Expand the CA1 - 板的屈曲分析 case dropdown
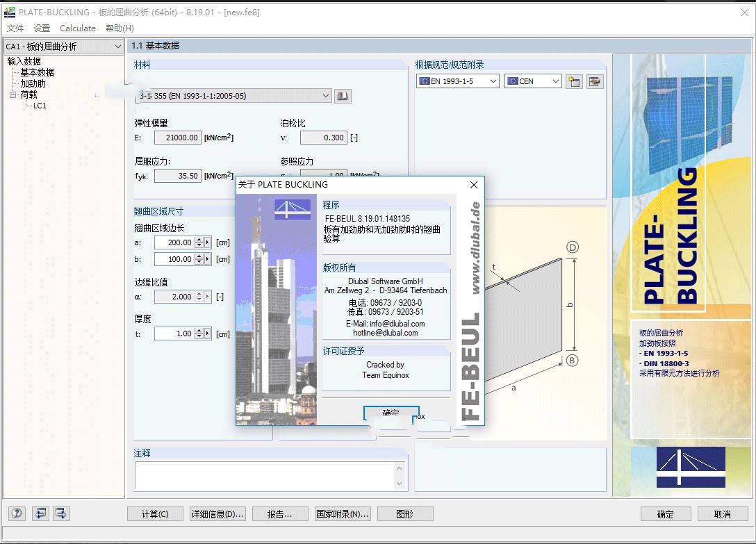 63,47
